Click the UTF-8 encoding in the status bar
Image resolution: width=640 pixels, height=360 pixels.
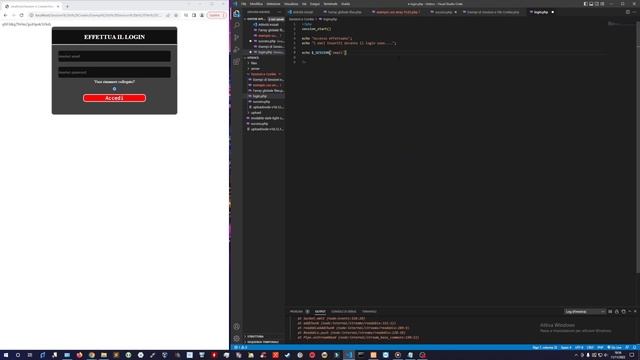pyautogui.click(x=579, y=347)
